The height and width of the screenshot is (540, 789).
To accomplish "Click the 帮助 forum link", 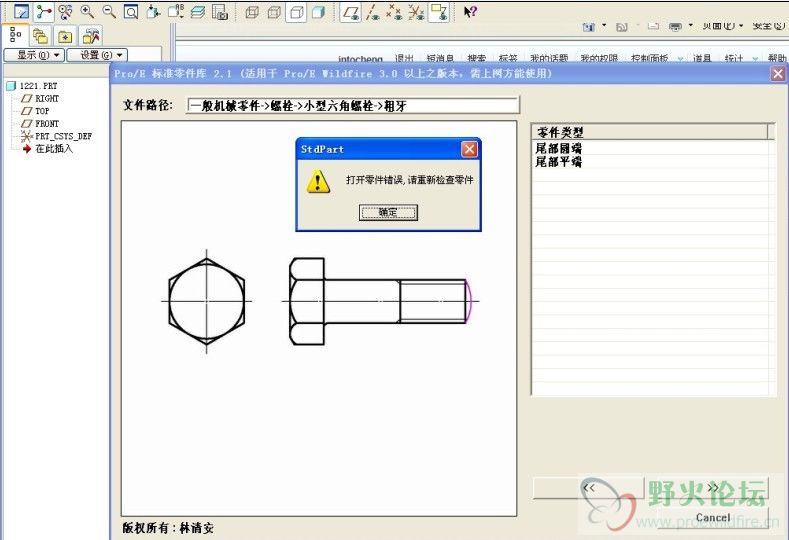I will coord(777,59).
